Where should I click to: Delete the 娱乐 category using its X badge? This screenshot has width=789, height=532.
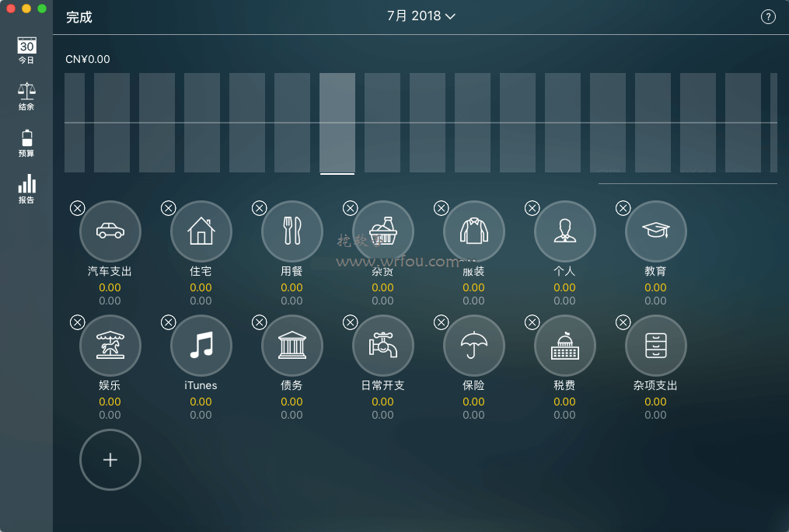(x=78, y=322)
